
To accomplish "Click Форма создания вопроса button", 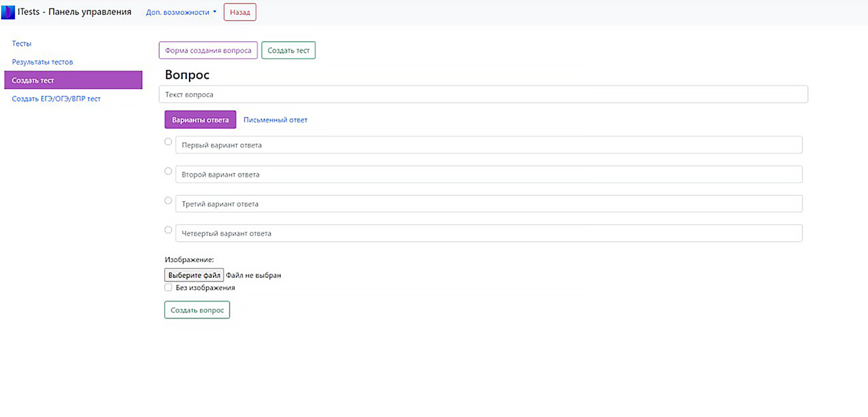I will (x=208, y=50).
